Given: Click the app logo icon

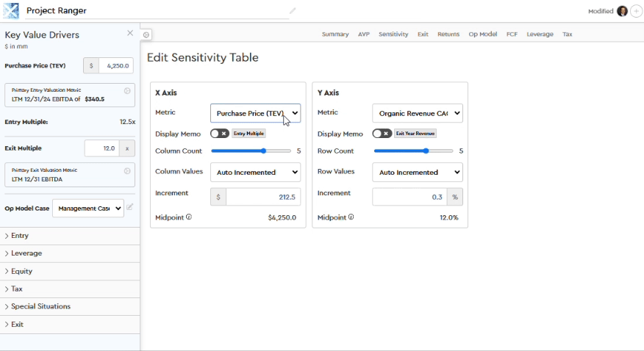Looking at the screenshot, I should click(x=11, y=11).
